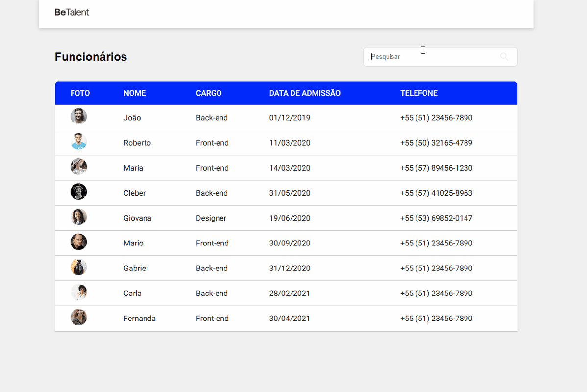Click admission date 01/12/2019
The width and height of the screenshot is (587, 392).
tap(290, 118)
